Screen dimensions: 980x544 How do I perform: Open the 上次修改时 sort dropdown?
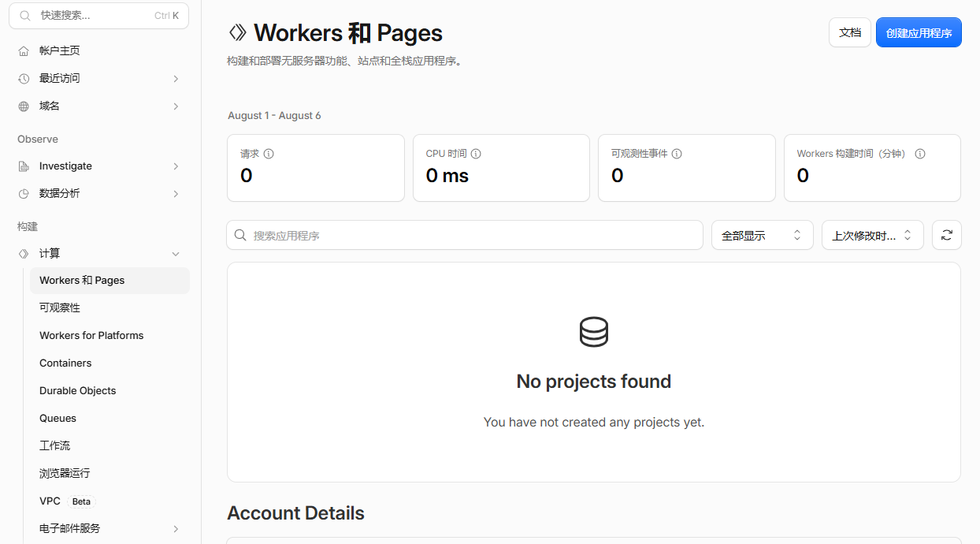click(x=873, y=235)
